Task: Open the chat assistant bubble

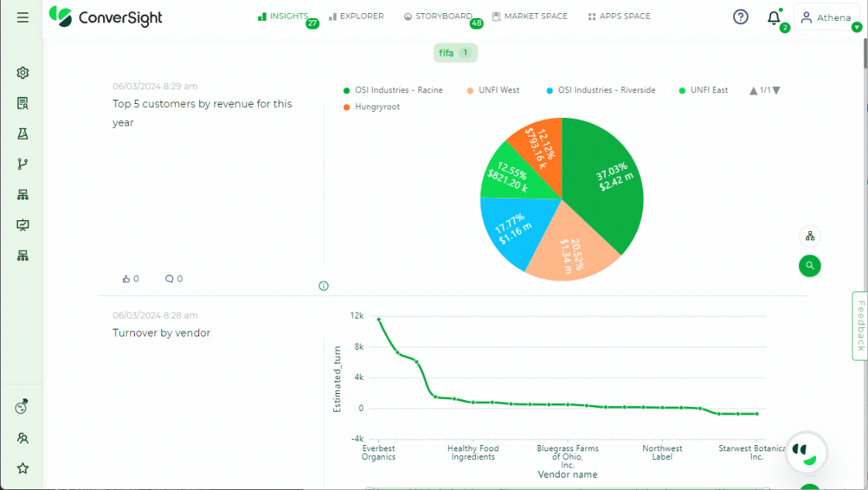Action: (806, 453)
